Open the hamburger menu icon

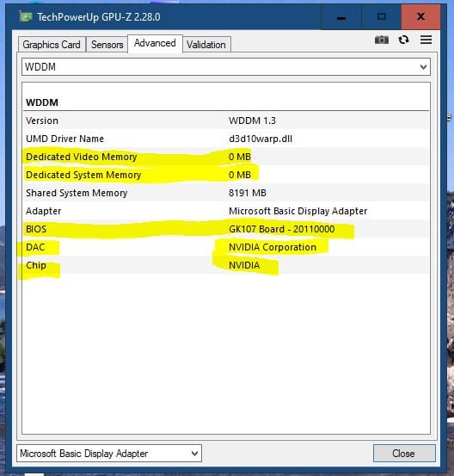426,40
